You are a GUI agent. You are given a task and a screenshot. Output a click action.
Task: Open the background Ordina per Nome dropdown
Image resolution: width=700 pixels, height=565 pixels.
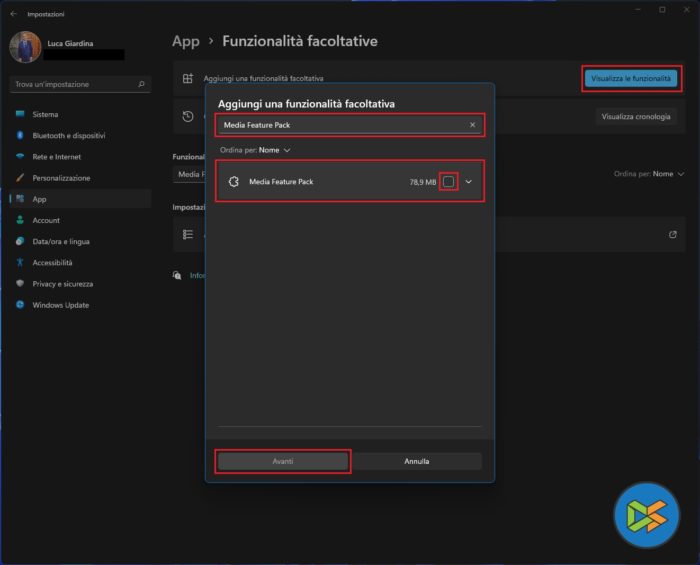coord(668,173)
